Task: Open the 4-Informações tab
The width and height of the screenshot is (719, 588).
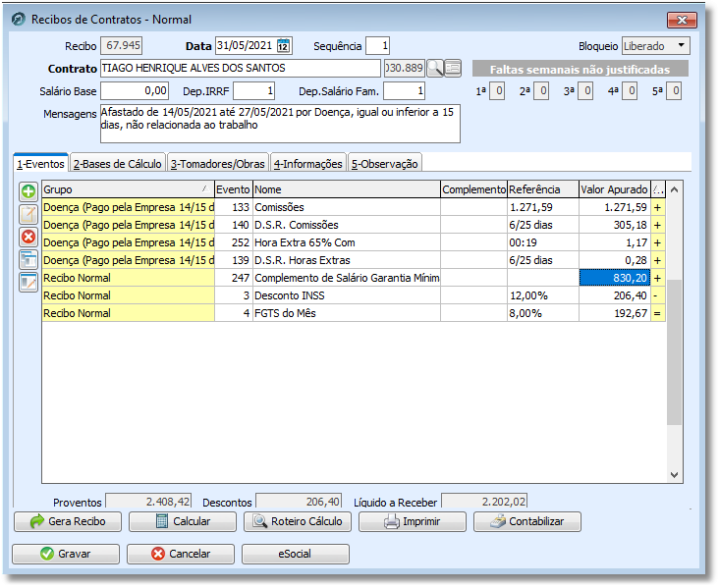Action: pyautogui.click(x=307, y=164)
